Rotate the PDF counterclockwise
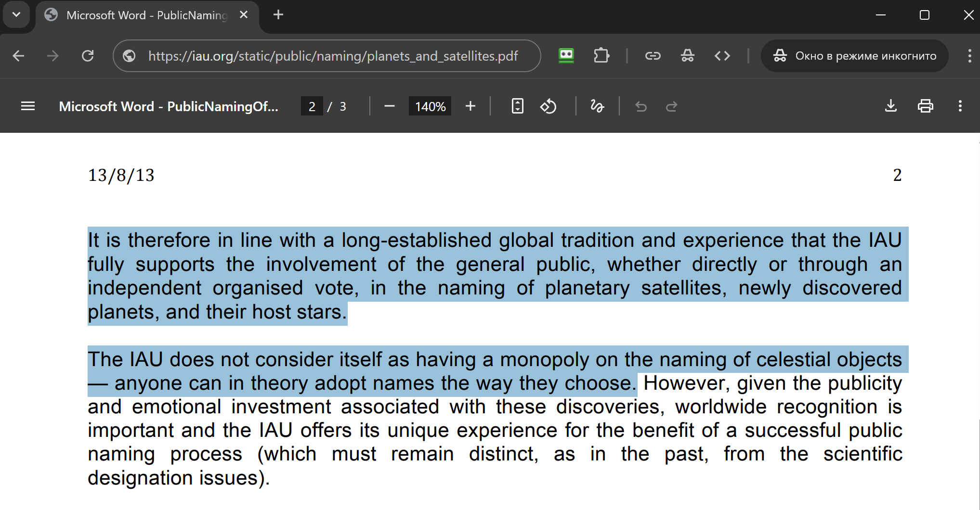980x510 pixels. [548, 106]
